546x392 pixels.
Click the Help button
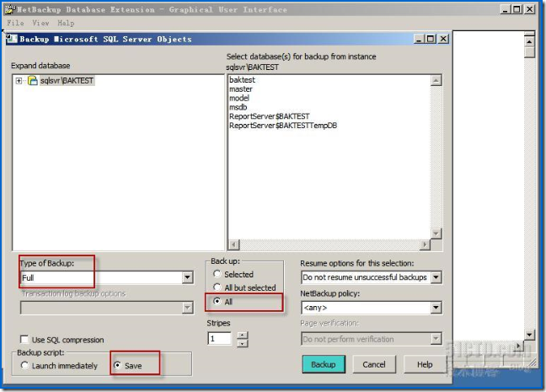[425, 364]
